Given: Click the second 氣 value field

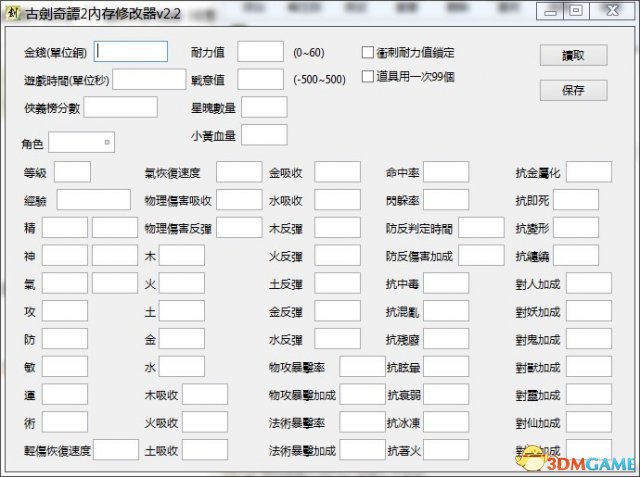Looking at the screenshot, I should coord(115,283).
